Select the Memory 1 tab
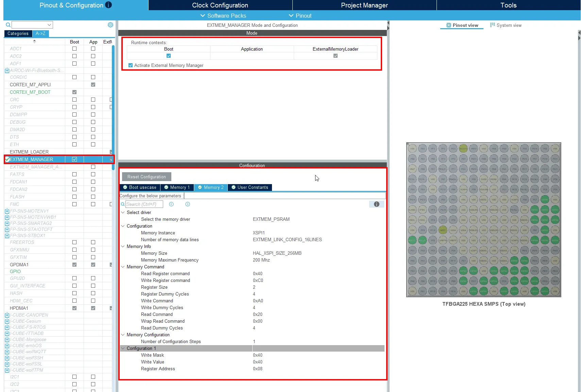The width and height of the screenshot is (581, 392). 177,187
